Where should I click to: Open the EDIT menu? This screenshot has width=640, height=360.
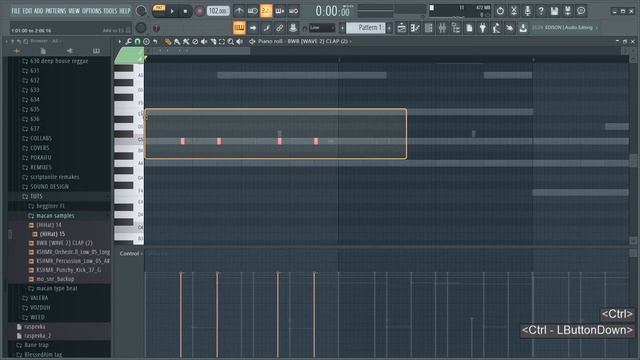[27, 11]
